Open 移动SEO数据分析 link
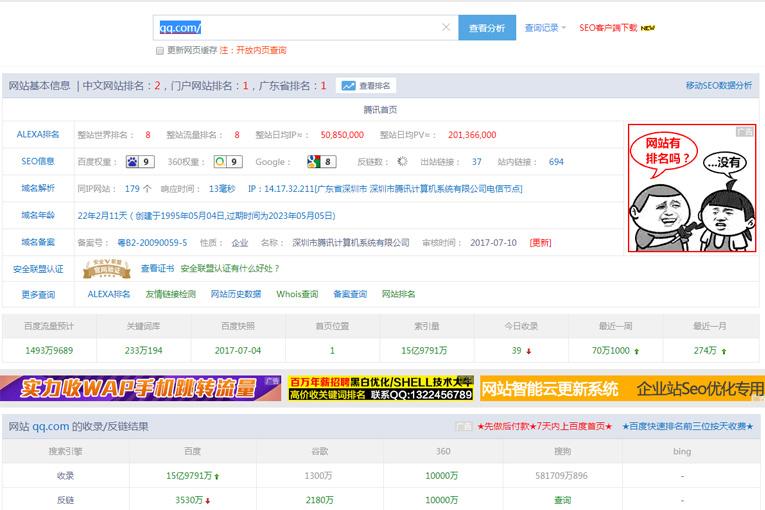765x510 pixels. click(x=719, y=85)
